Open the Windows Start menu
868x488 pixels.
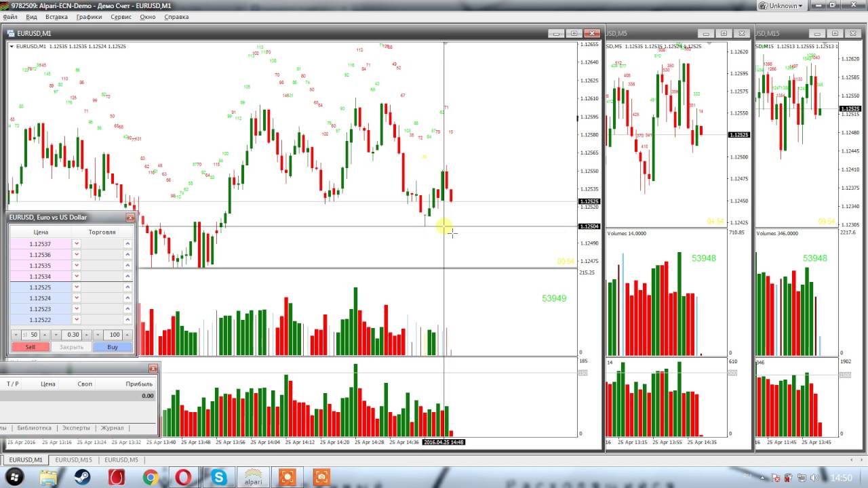coord(15,477)
